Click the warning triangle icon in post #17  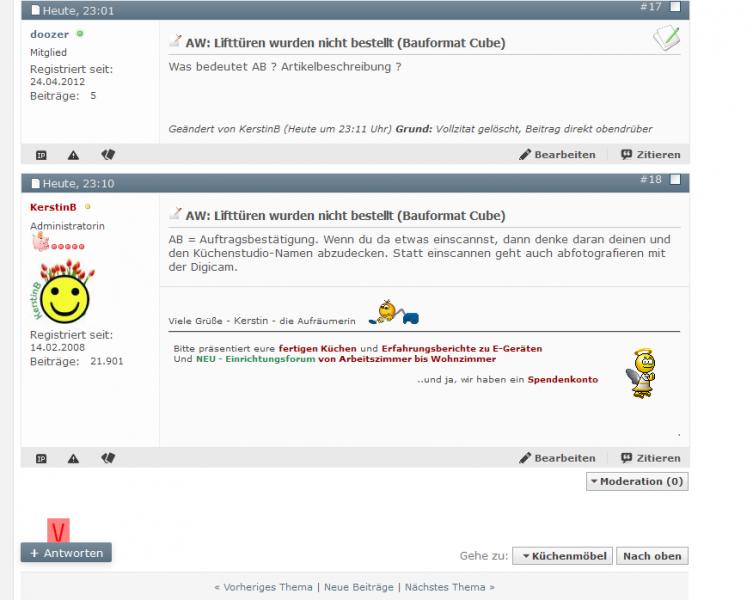coord(73,155)
